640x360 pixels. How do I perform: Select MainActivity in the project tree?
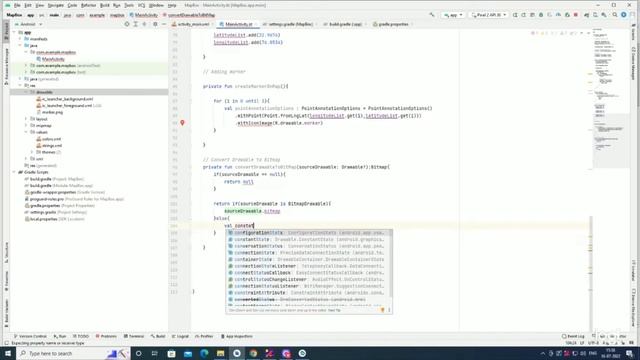tap(53, 59)
